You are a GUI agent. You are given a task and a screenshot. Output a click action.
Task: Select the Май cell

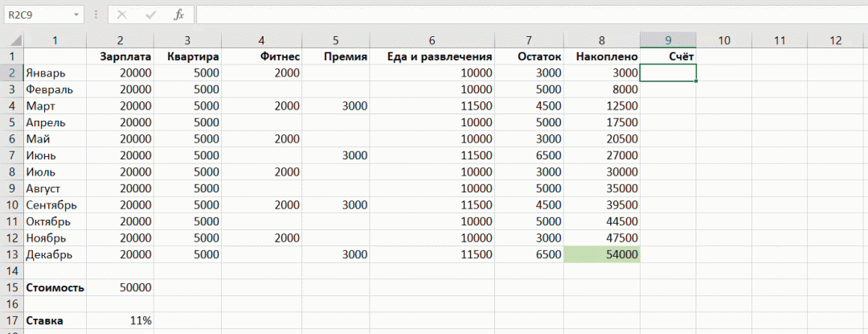[x=55, y=138]
